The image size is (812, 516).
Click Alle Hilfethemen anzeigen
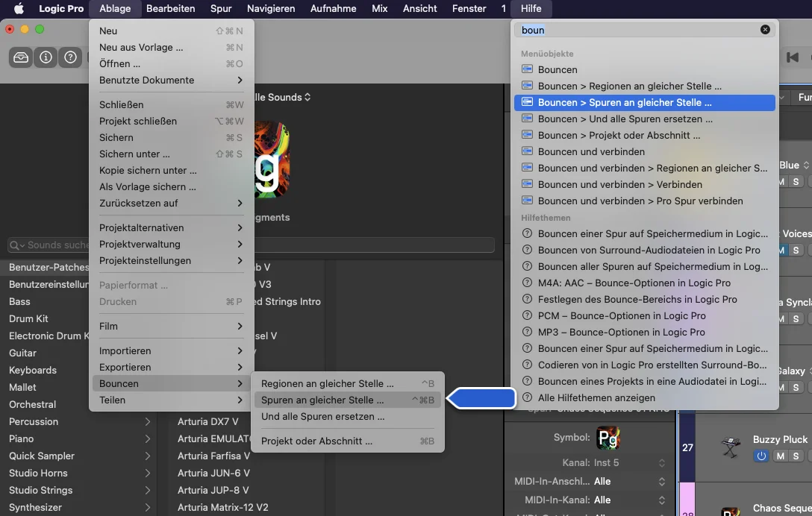click(x=645, y=397)
